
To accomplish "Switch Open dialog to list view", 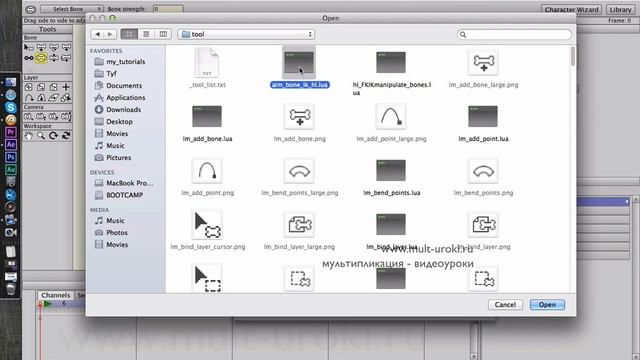I will [146, 34].
